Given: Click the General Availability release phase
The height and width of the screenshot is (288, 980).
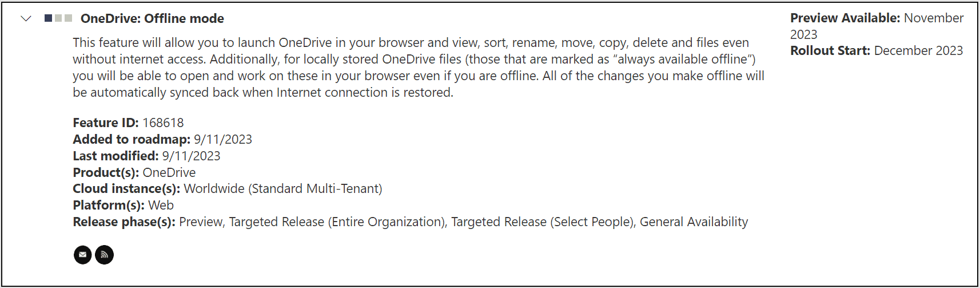Looking at the screenshot, I should point(694,222).
